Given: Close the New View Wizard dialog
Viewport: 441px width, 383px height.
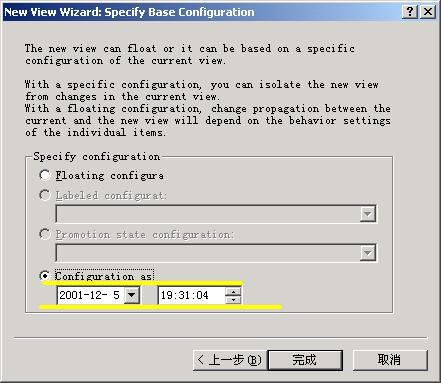Looking at the screenshot, I should click(428, 12).
